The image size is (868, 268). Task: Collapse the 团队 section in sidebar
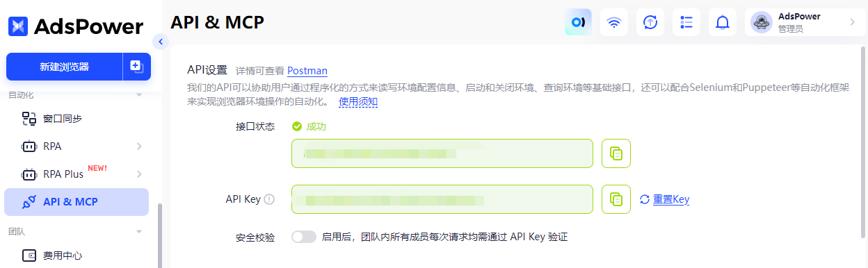click(x=138, y=231)
